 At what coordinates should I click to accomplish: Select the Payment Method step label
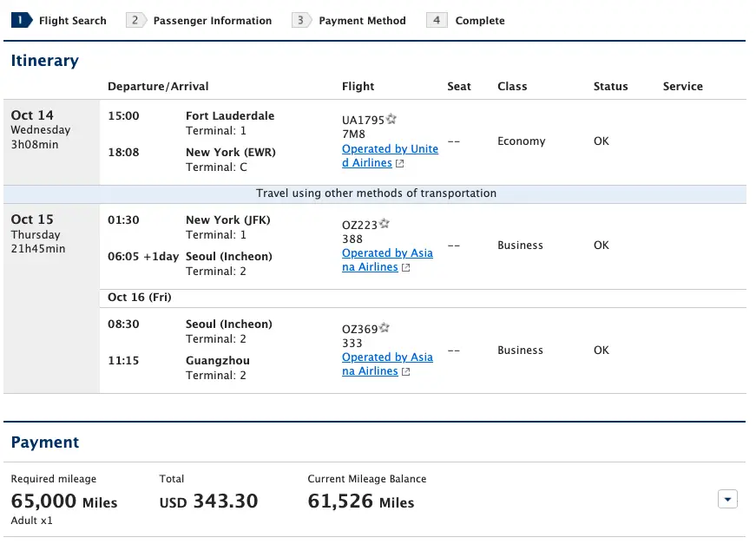pos(362,20)
